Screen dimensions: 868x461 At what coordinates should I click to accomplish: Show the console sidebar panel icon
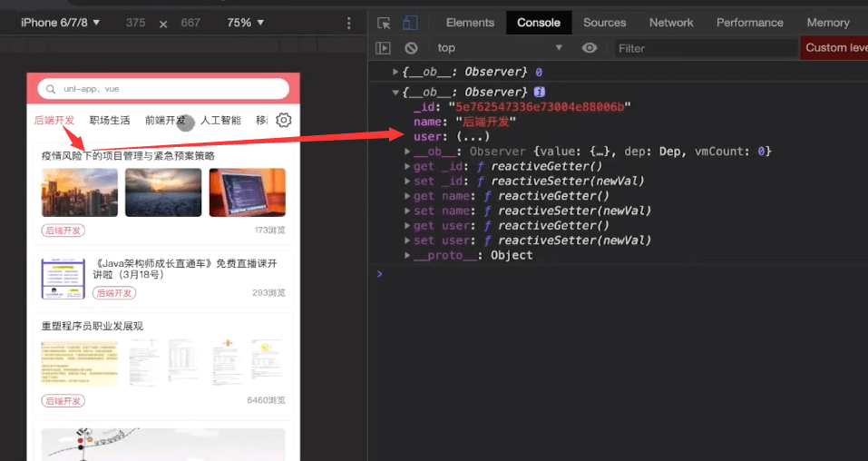[x=383, y=48]
